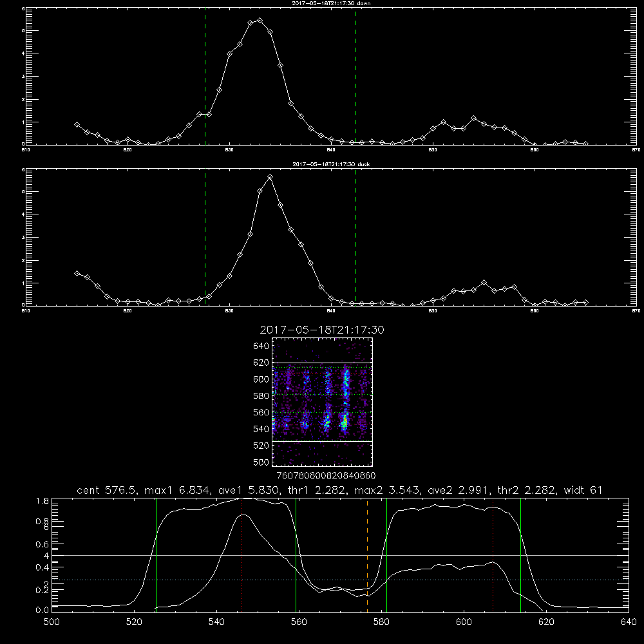This screenshot has height=644, width=644.
Task: Select the 'widt 61' statistic text
Action: click(583, 490)
